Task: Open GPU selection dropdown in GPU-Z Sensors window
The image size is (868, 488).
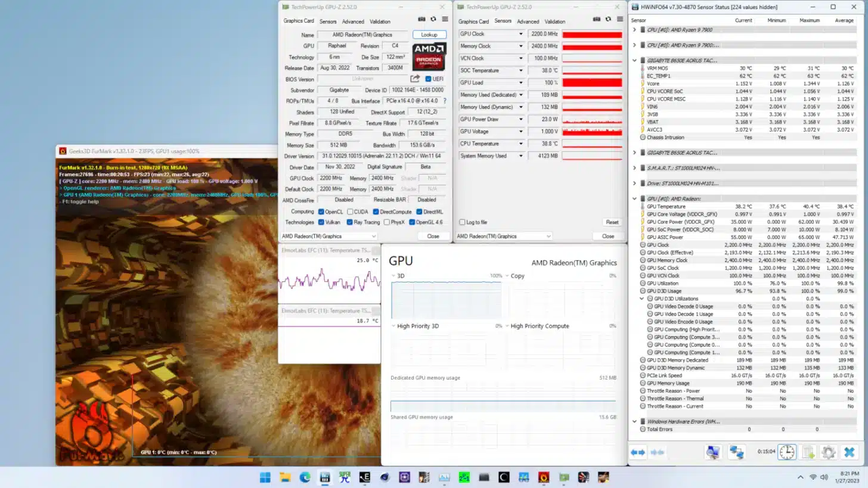Action: 504,236
